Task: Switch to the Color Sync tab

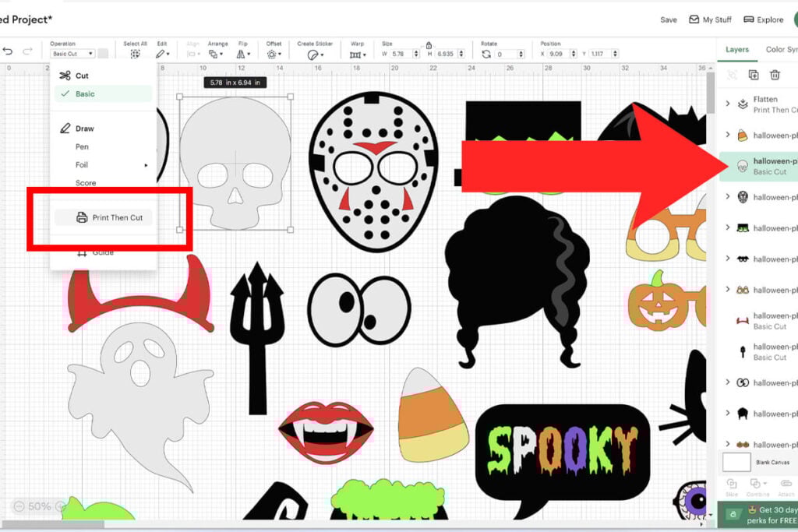Action: coord(780,50)
